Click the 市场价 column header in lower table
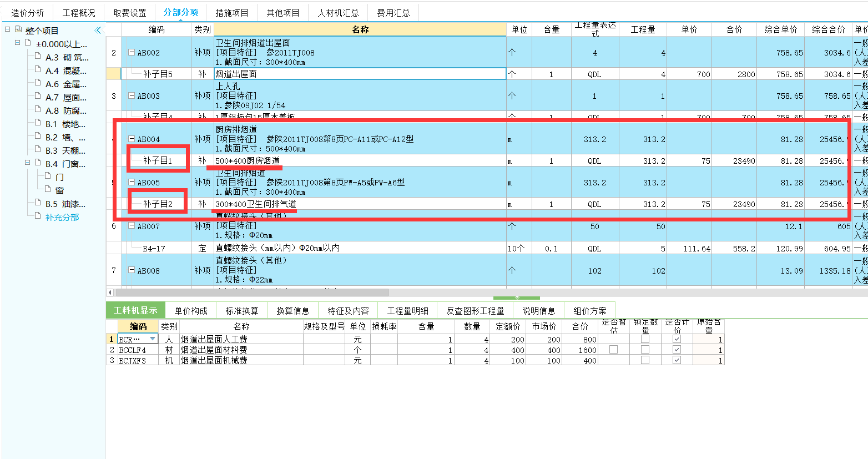This screenshot has width=868, height=459. click(x=544, y=326)
